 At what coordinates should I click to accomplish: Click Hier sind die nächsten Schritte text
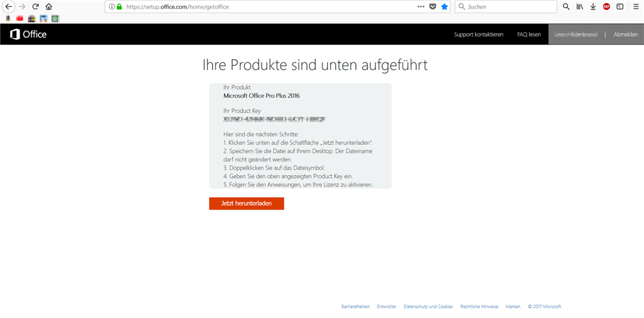[262, 134]
